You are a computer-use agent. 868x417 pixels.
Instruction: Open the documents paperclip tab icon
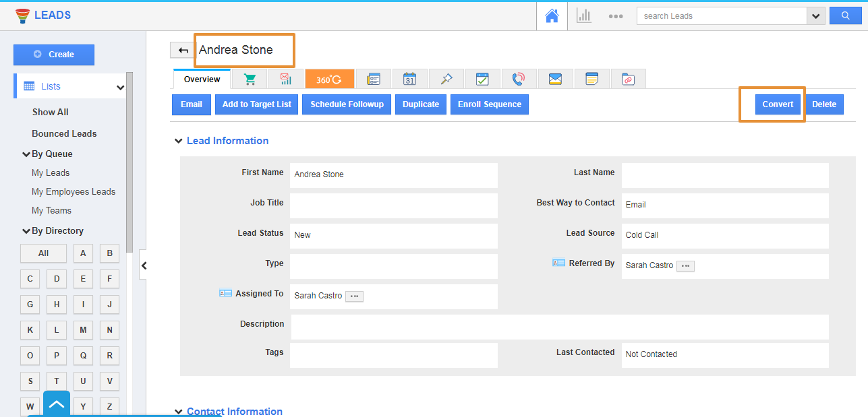628,79
